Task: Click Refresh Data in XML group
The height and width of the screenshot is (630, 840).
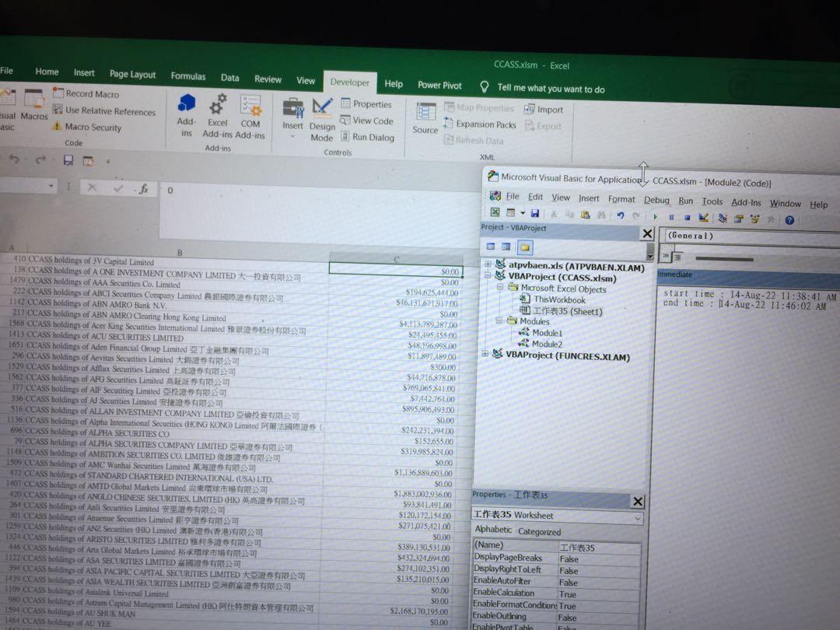Action: [x=474, y=140]
